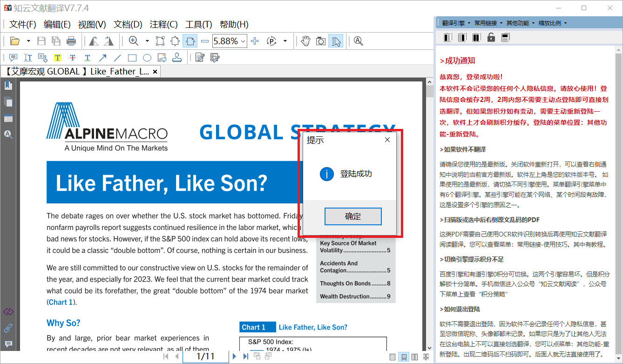
Task: Click the first panel layout icon in translation toolbar
Action: click(447, 37)
